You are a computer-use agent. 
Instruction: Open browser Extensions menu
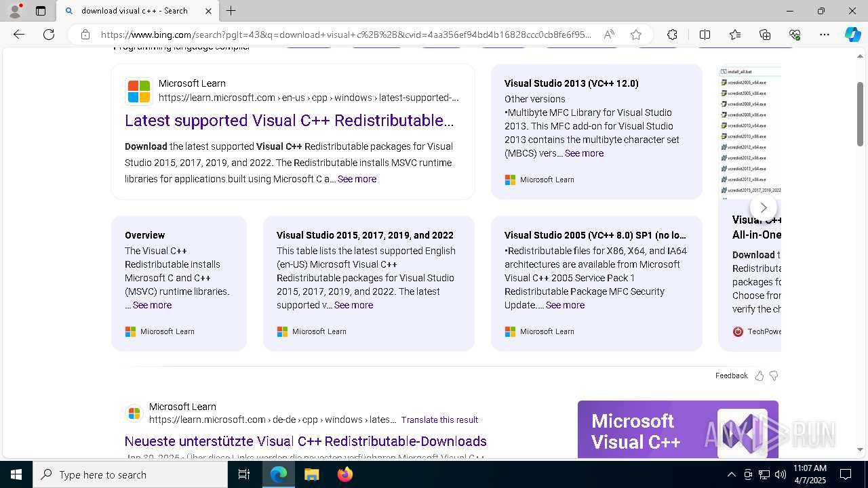click(x=672, y=35)
